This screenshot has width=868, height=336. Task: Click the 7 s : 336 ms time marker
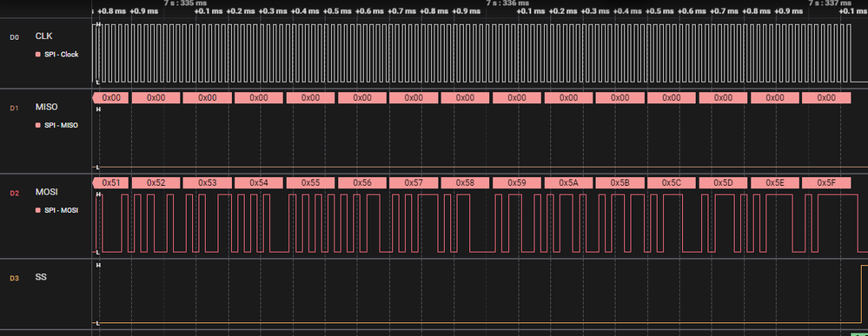pyautogui.click(x=507, y=3)
